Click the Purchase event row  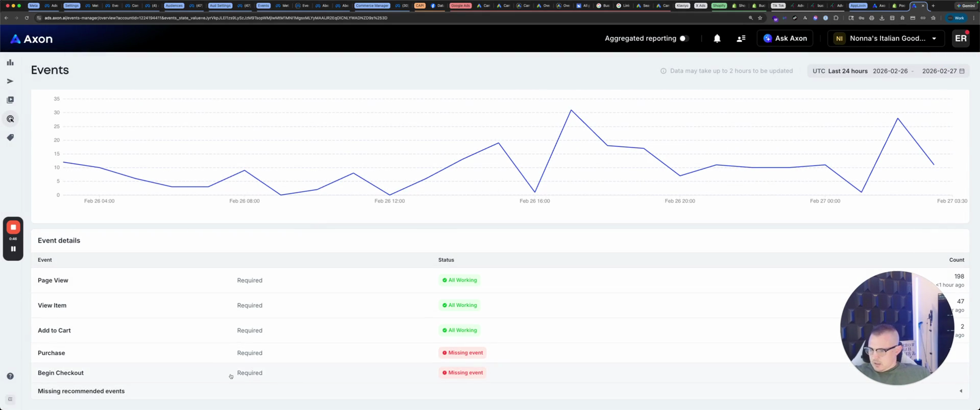pyautogui.click(x=52, y=353)
